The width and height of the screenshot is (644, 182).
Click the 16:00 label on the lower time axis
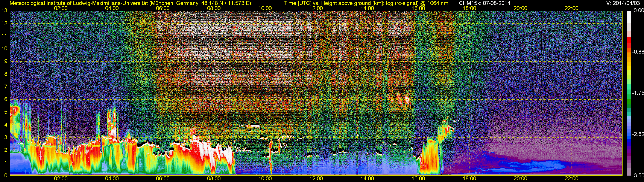tap(418, 179)
